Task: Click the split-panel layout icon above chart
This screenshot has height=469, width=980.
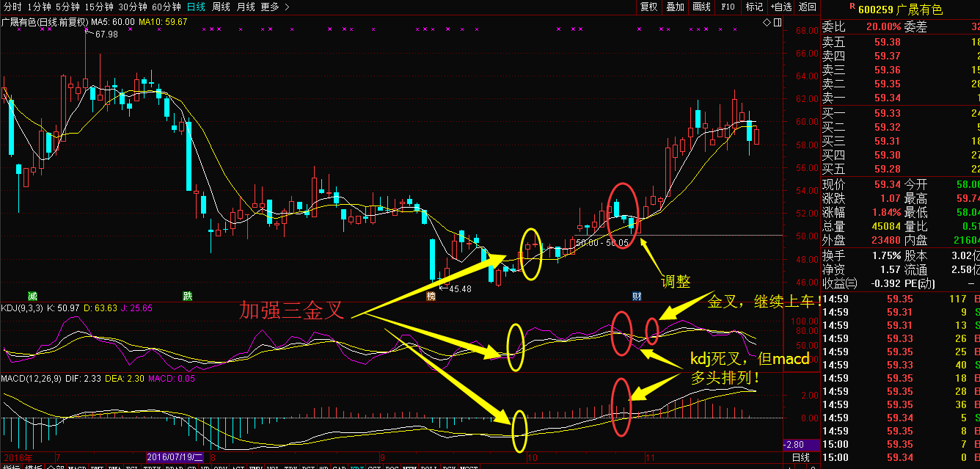Action: (777, 23)
